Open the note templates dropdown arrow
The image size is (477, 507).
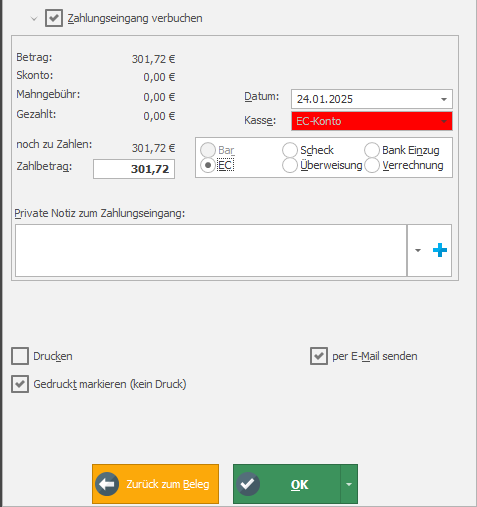click(418, 250)
